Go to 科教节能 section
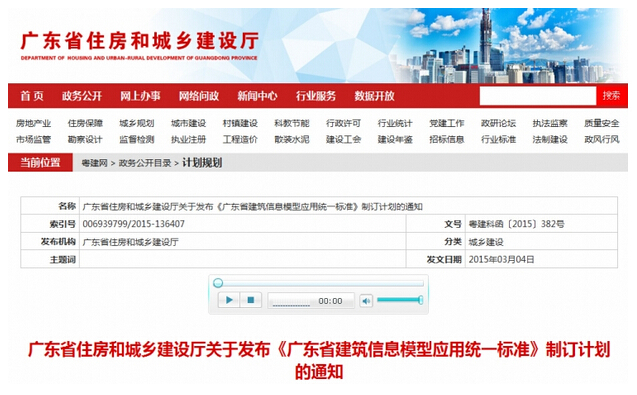Screen dimensions: 637x395 coord(292,123)
